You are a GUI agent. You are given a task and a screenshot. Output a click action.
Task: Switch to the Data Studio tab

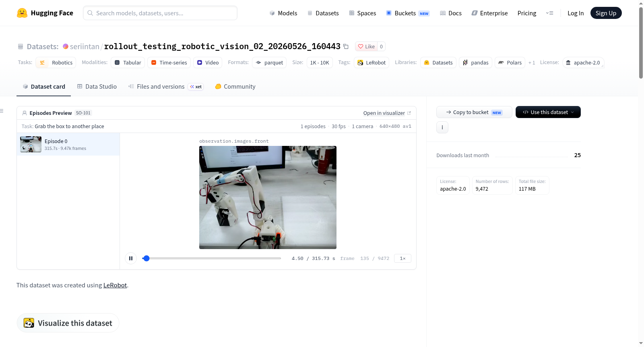pos(97,87)
